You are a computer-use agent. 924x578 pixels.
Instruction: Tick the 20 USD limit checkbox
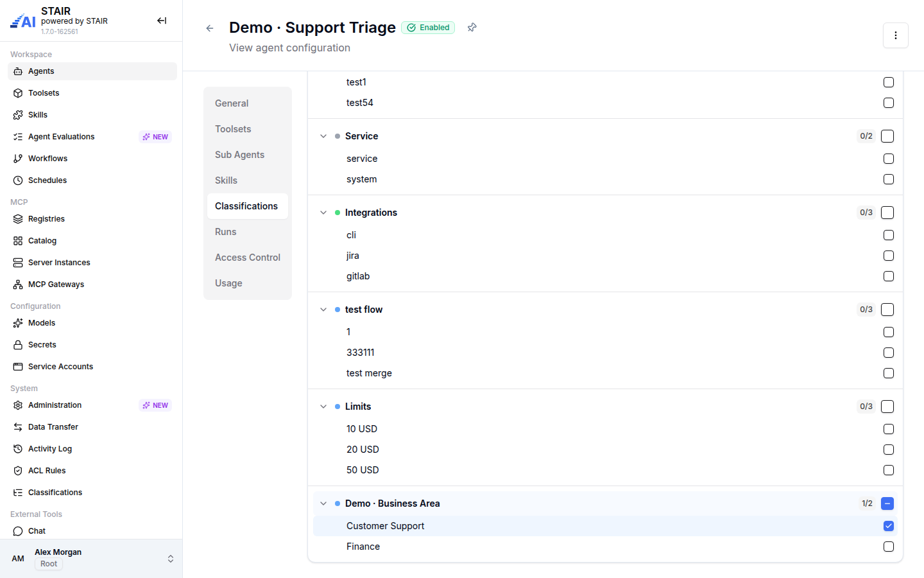click(x=889, y=450)
